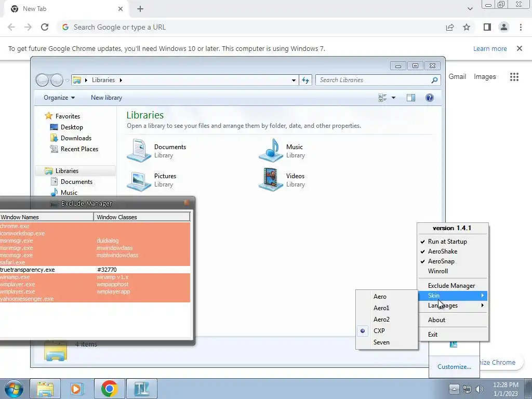532x399 pixels.
Task: Toggle Run at Startup option
Action: (x=453, y=242)
